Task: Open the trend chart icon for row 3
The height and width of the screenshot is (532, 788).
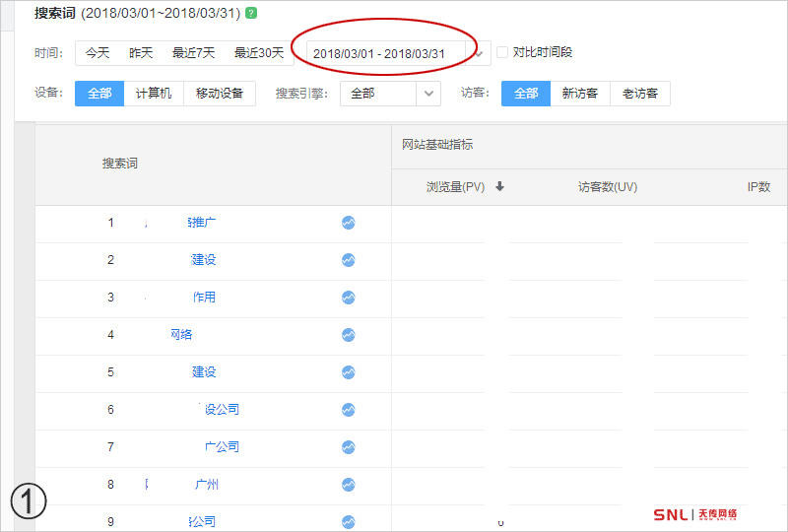Action: coord(348,298)
